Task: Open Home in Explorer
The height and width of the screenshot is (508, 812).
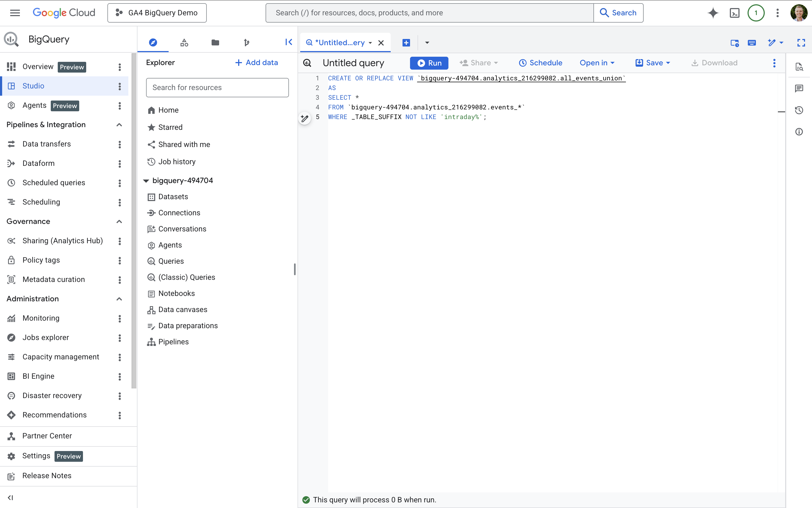Action: (x=168, y=110)
